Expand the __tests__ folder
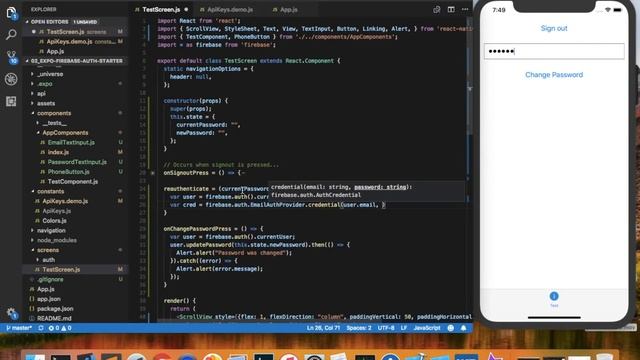The width and height of the screenshot is (640, 360). pos(54,123)
